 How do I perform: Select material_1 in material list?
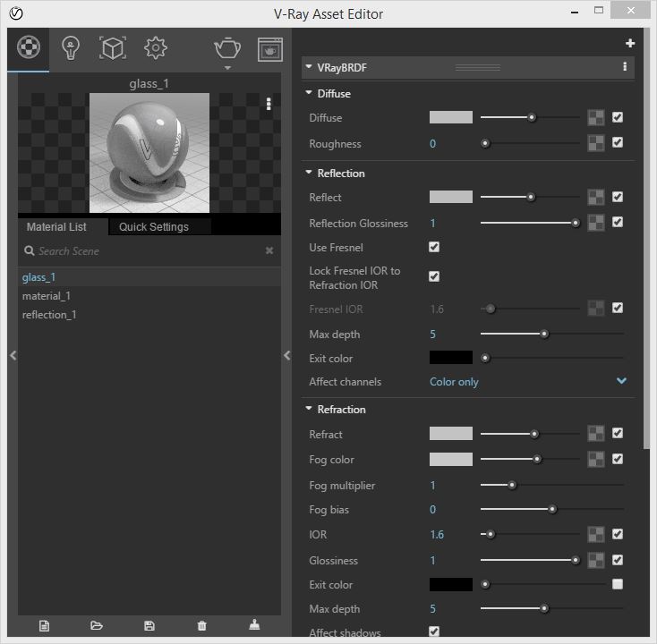149,296
